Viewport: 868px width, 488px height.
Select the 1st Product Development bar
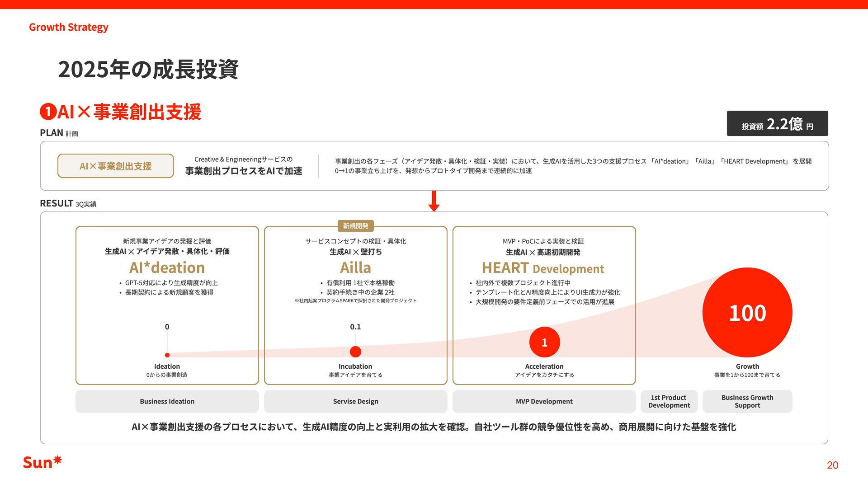click(669, 401)
